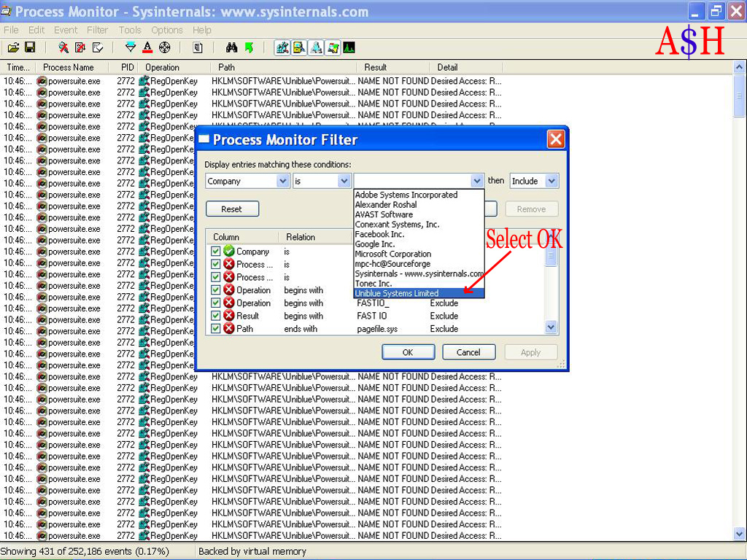Click the Reset button
The image size is (747, 560).
click(232, 209)
